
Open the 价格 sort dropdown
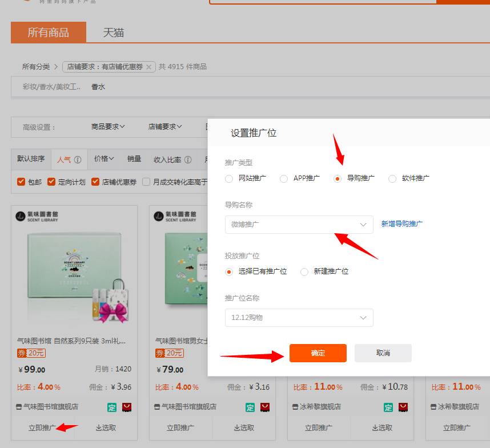pos(104,159)
